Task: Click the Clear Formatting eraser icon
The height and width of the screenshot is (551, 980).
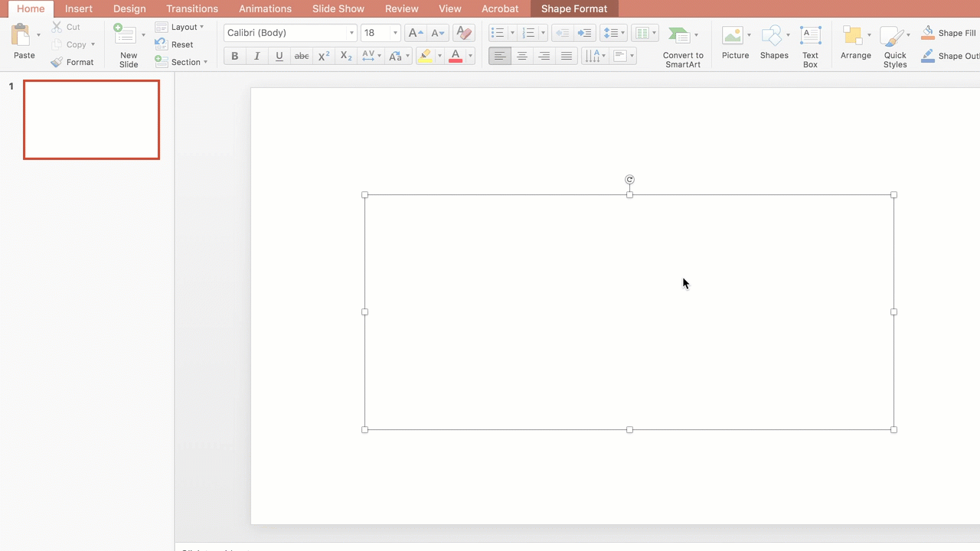Action: 463,32
